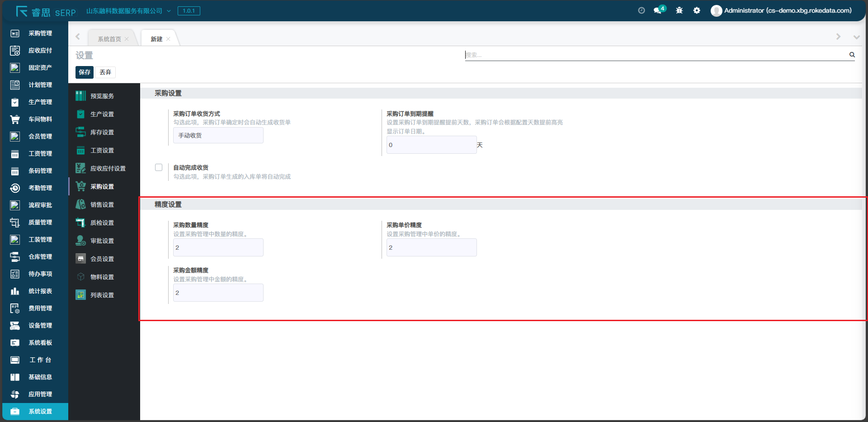Click 销售设置 in settings menu
The width and height of the screenshot is (868, 422).
102,205
